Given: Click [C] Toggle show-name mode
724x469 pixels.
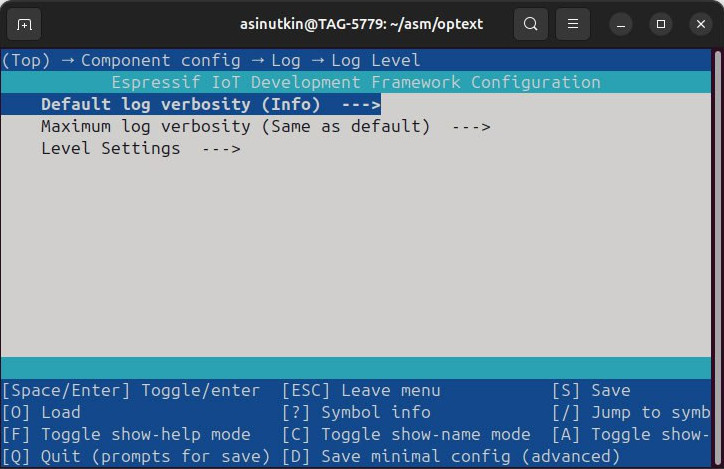Looking at the screenshot, I should pyautogui.click(x=406, y=434).
